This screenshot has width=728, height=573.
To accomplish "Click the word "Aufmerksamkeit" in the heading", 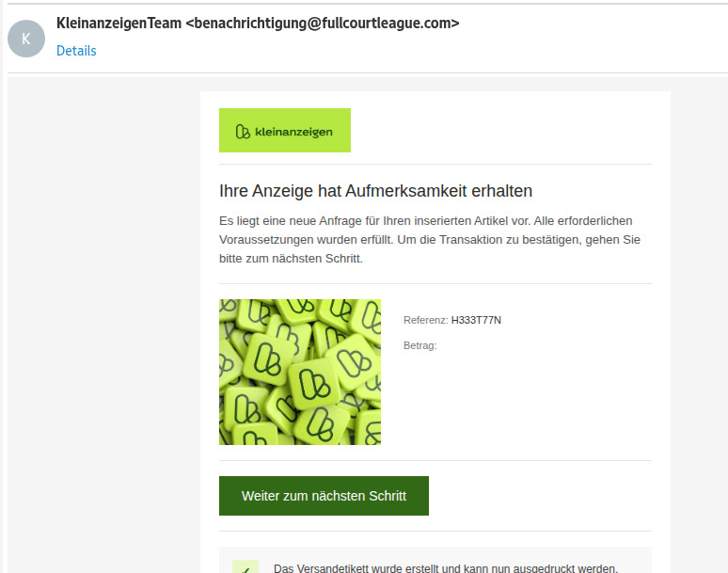I will click(406, 191).
